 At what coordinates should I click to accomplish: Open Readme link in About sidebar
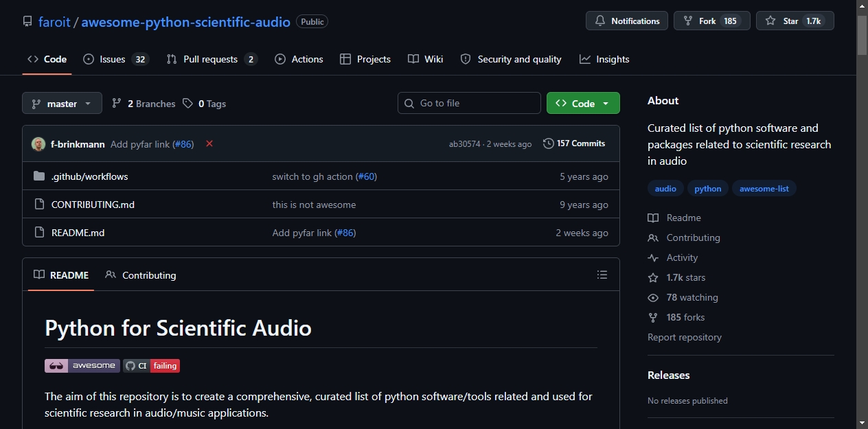tap(674, 218)
